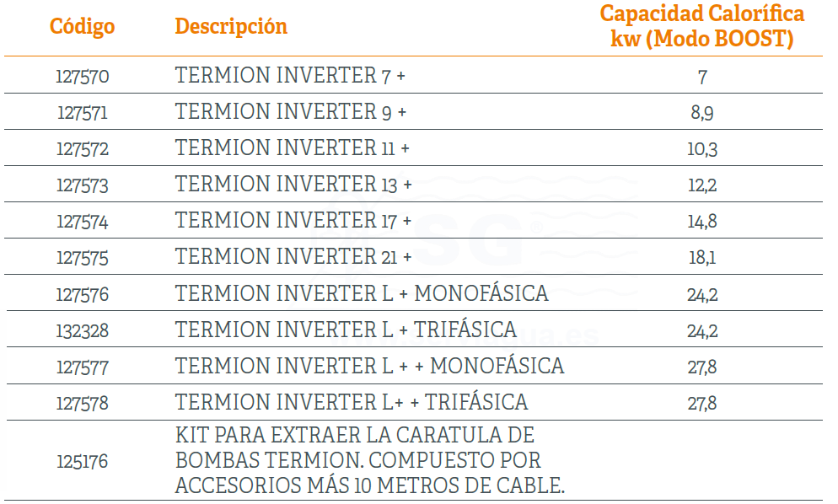
Task: Click the Capacidad Calorífica column header
Action: tap(701, 26)
